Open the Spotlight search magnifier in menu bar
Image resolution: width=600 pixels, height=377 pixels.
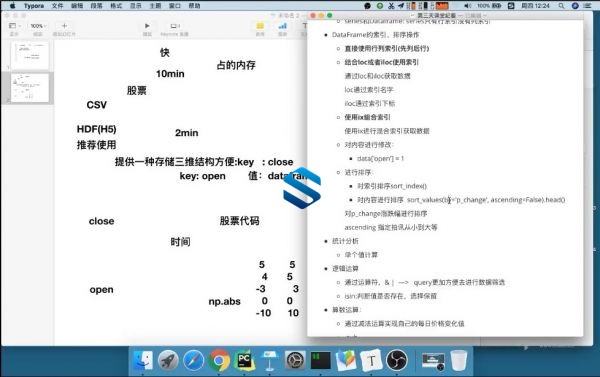pyautogui.click(x=561, y=5)
